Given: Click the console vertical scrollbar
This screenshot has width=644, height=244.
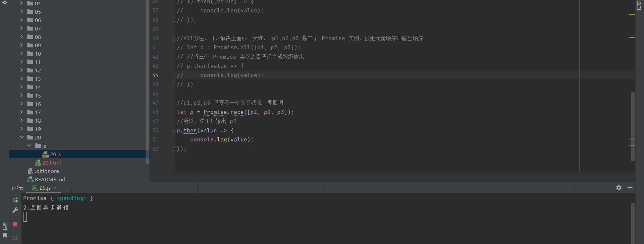Looking at the screenshot, I should (633, 223).
